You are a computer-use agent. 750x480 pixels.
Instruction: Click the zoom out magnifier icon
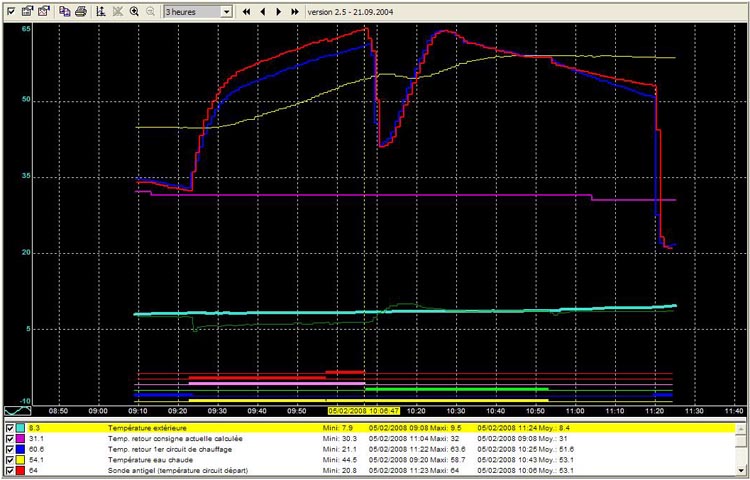pyautogui.click(x=150, y=11)
